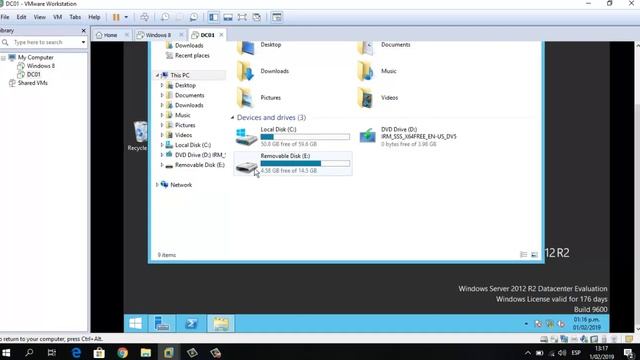Click the Removable Disk (E:) usage bar

click(305, 163)
